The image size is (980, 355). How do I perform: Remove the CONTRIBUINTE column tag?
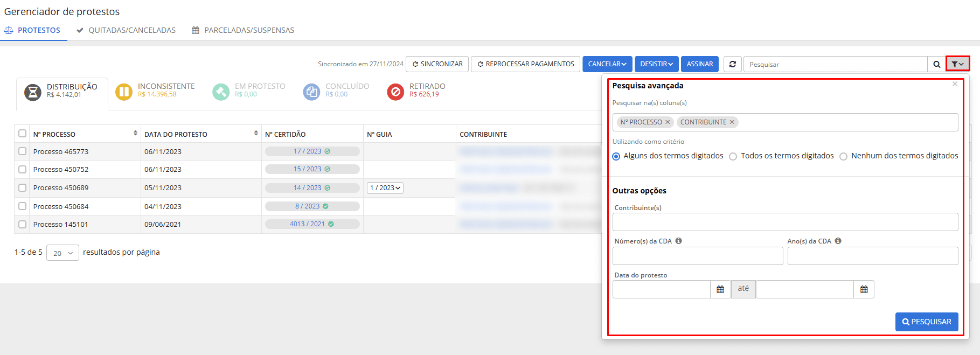pyautogui.click(x=732, y=122)
